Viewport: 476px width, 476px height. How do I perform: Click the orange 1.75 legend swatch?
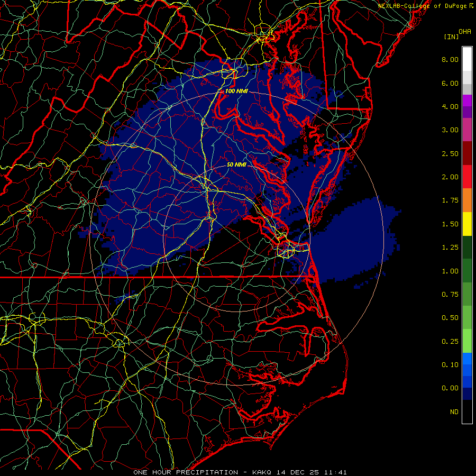point(467,200)
